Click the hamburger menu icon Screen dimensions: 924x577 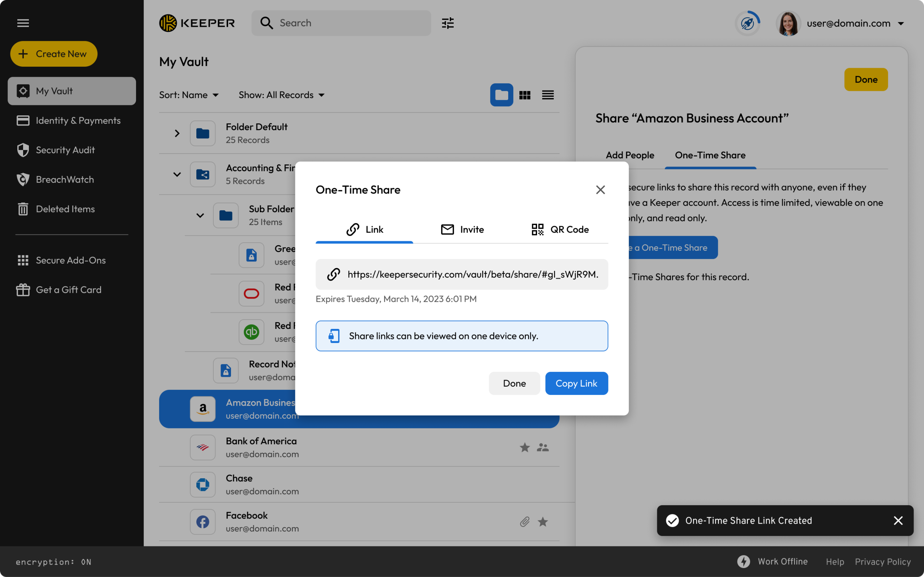(23, 23)
